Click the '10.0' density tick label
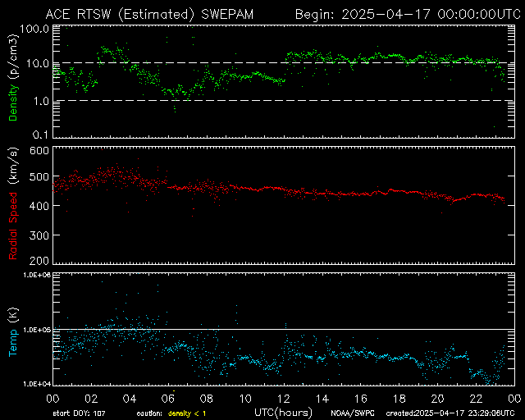 [38, 63]
